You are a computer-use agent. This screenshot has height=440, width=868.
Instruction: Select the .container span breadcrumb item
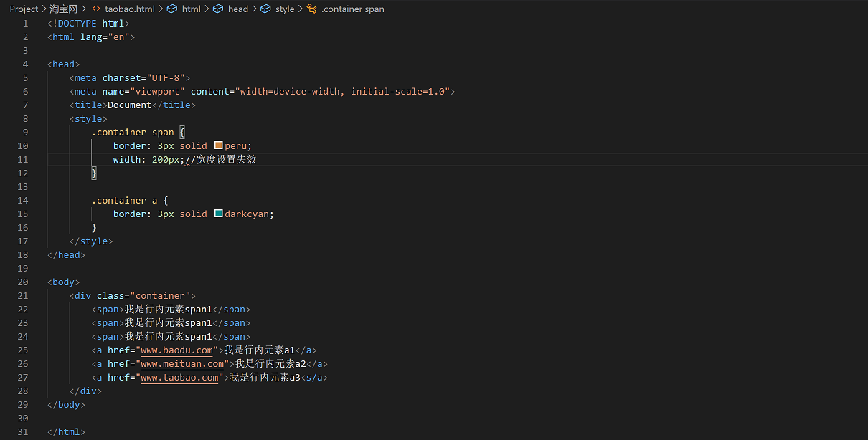[353, 9]
